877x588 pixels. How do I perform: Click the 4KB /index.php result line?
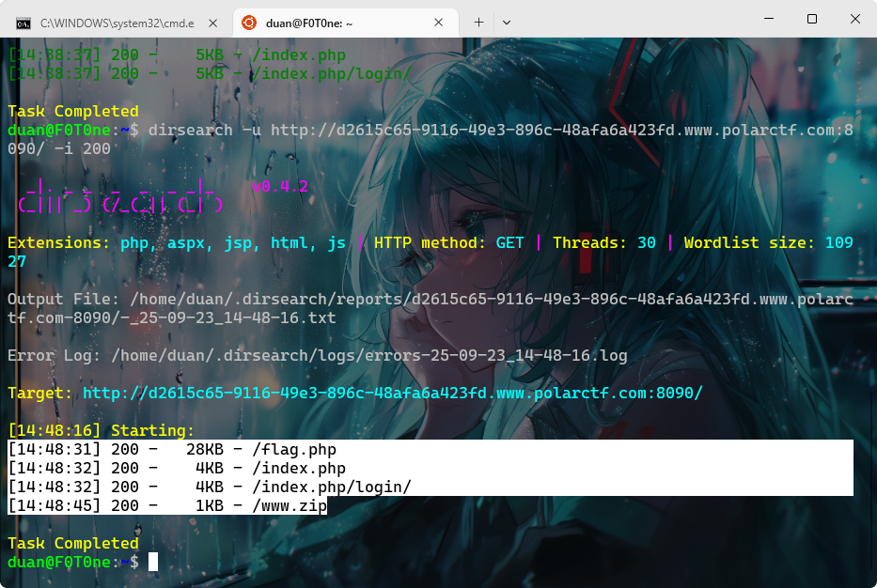click(177, 469)
